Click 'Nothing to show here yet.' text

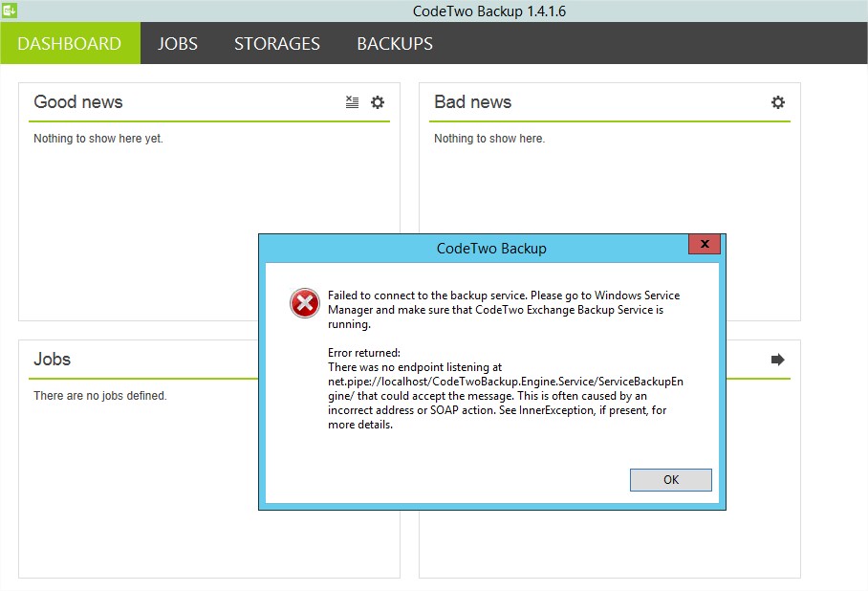pos(98,139)
